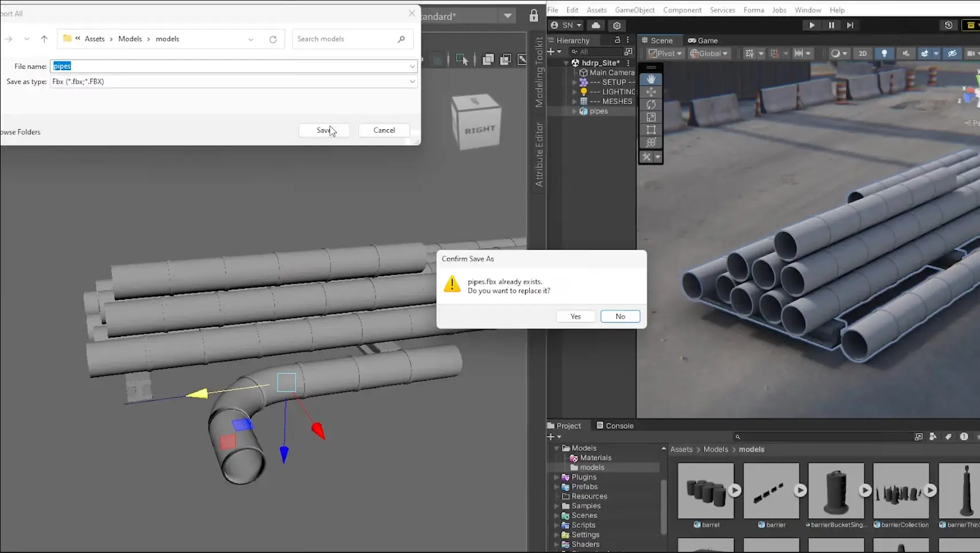Mute scene audio in the Scene toolbar
The width and height of the screenshot is (980, 553).
906,53
